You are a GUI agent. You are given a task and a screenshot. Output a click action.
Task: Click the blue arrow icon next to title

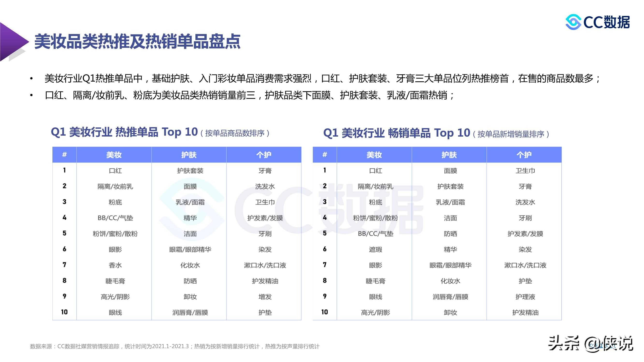pyautogui.click(x=15, y=38)
